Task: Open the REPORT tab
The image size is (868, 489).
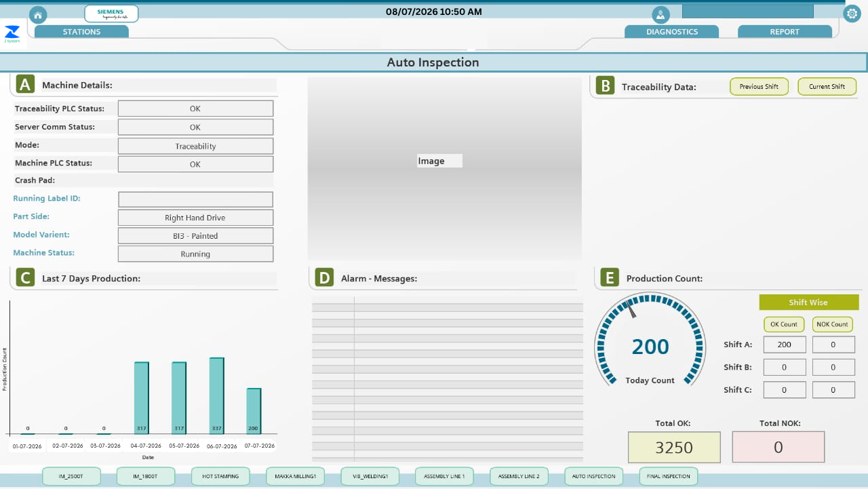Action: click(x=785, y=31)
